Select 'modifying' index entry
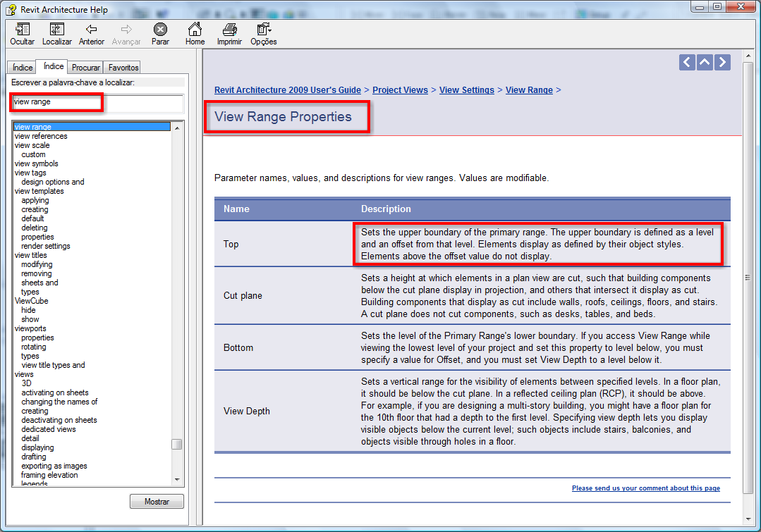 (x=37, y=264)
